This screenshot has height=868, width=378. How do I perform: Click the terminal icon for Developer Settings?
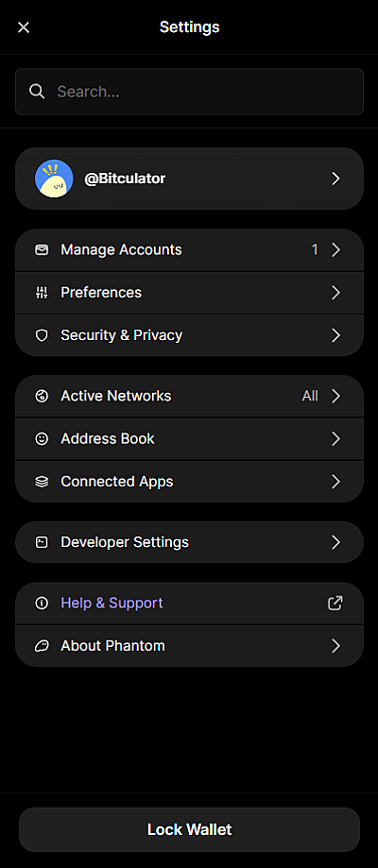click(x=42, y=542)
